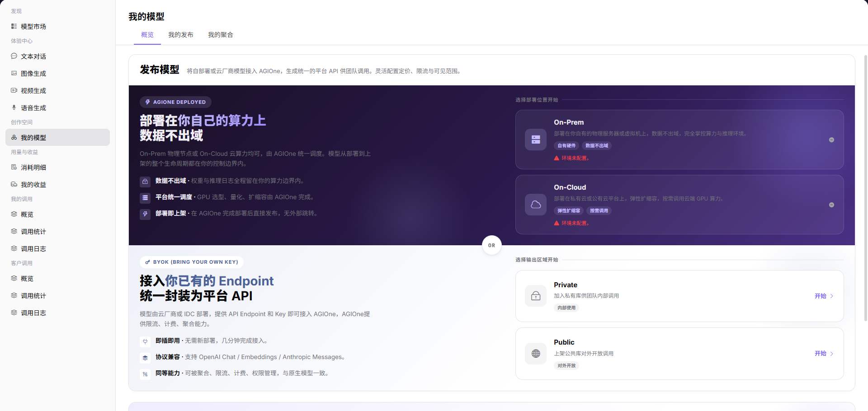Click the On-Prem server icon
The width and height of the screenshot is (868, 411).
click(536, 140)
